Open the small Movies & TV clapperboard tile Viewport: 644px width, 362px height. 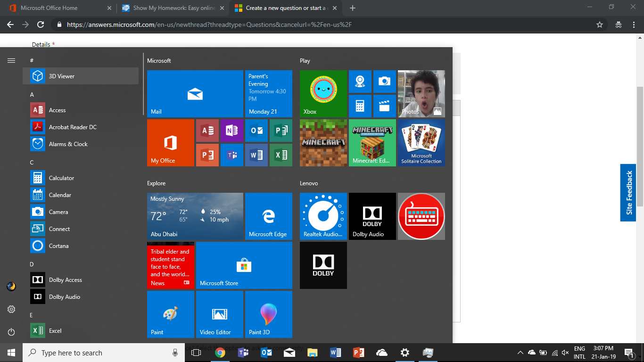point(385,106)
